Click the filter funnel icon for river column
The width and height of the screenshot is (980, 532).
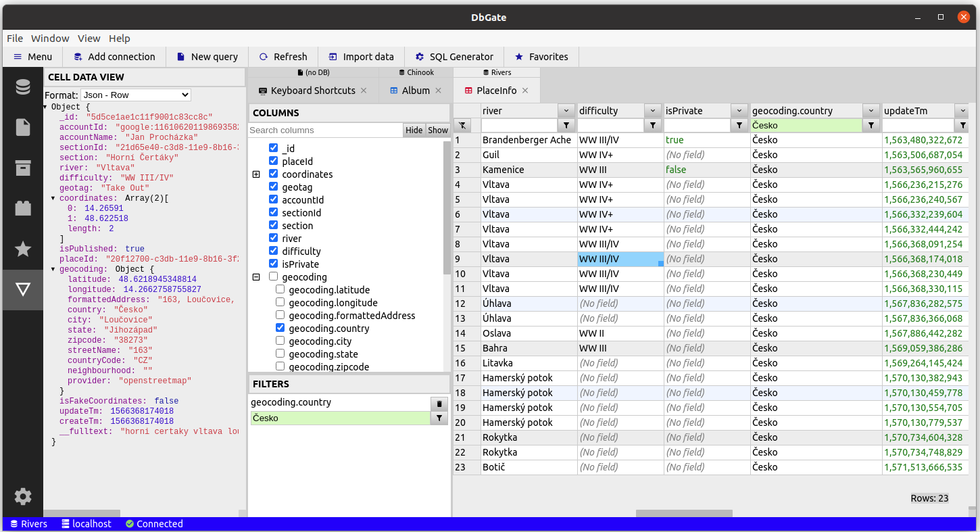566,125
